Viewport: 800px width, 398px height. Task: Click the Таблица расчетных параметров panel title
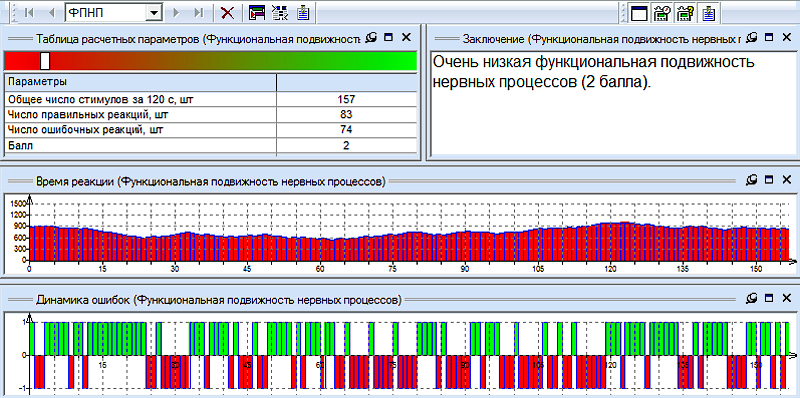pyautogui.click(x=199, y=38)
